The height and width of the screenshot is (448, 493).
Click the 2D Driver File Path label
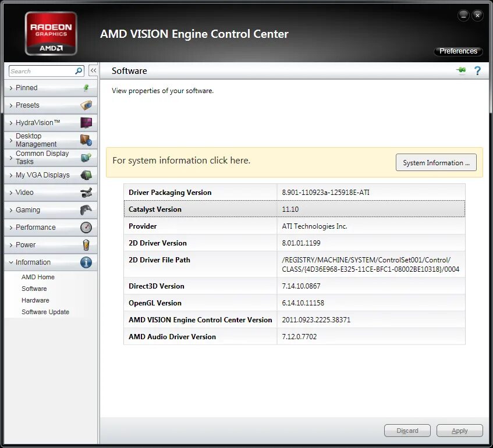(x=159, y=260)
